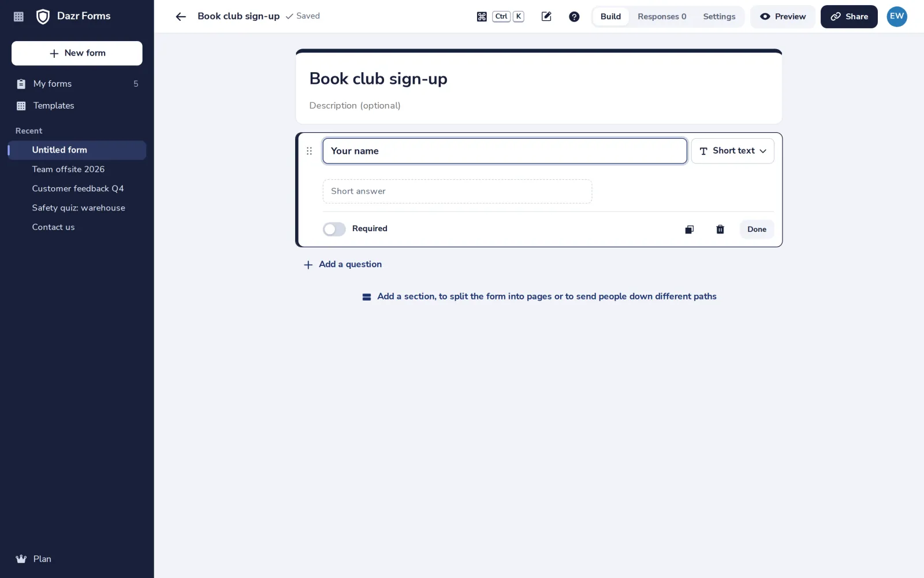Delete the question with trash icon
This screenshot has height=578, width=924.
[x=720, y=229]
